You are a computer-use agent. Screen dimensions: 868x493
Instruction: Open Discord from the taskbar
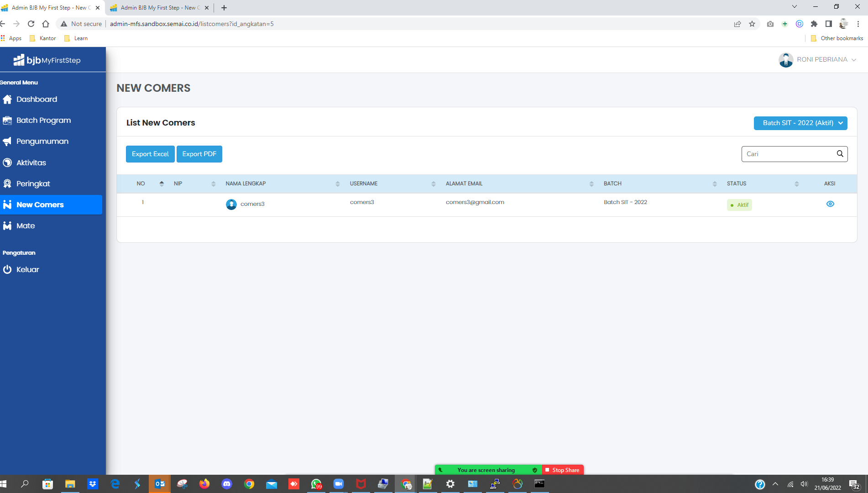227,484
